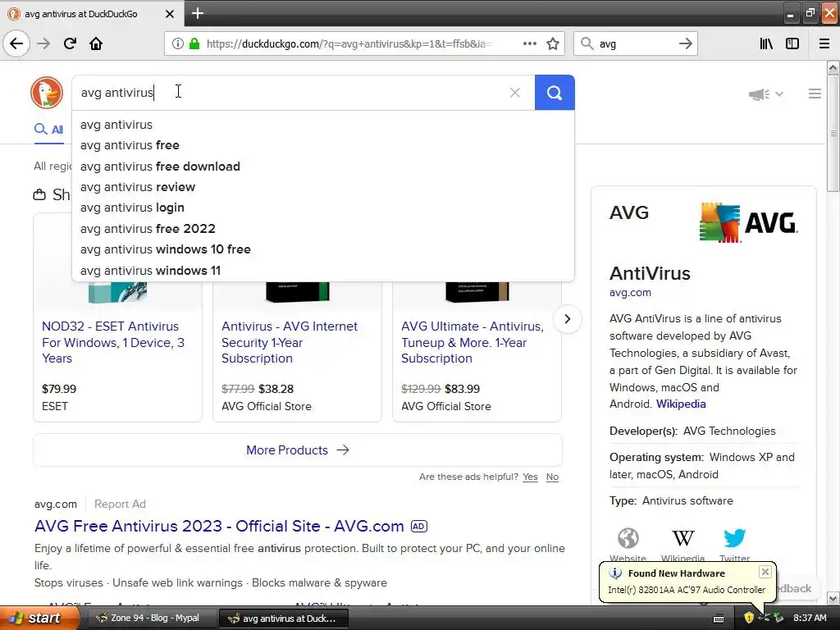840x630 pixels.
Task: Open the megaphone announcements dropdown
Action: coord(766,94)
